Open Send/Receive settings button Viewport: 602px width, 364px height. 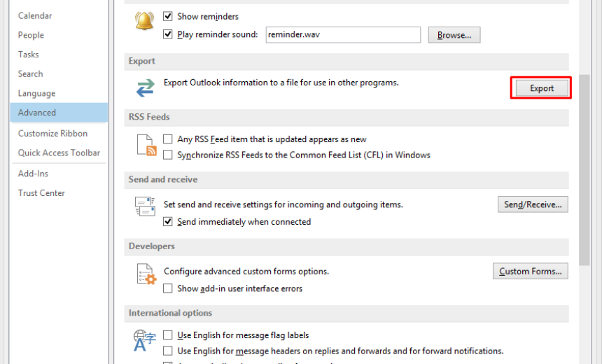click(533, 204)
